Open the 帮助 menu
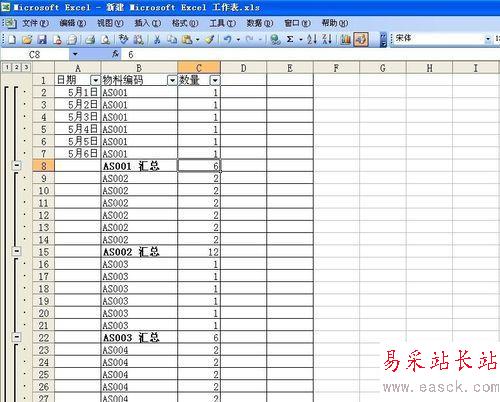Viewport: 500px width, 402px height. 334,23
